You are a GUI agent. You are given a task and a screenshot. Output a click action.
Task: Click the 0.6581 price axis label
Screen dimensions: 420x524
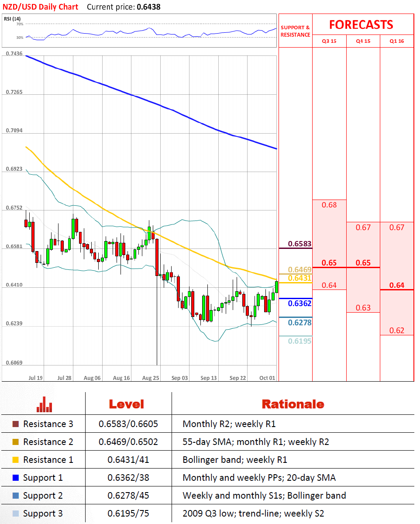coord(14,246)
